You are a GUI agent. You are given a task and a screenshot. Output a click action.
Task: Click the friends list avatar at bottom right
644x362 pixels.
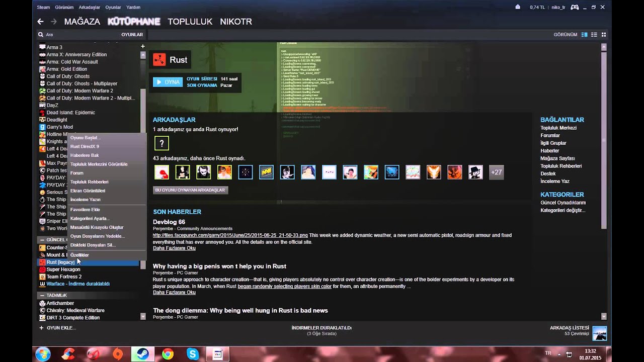click(599, 333)
